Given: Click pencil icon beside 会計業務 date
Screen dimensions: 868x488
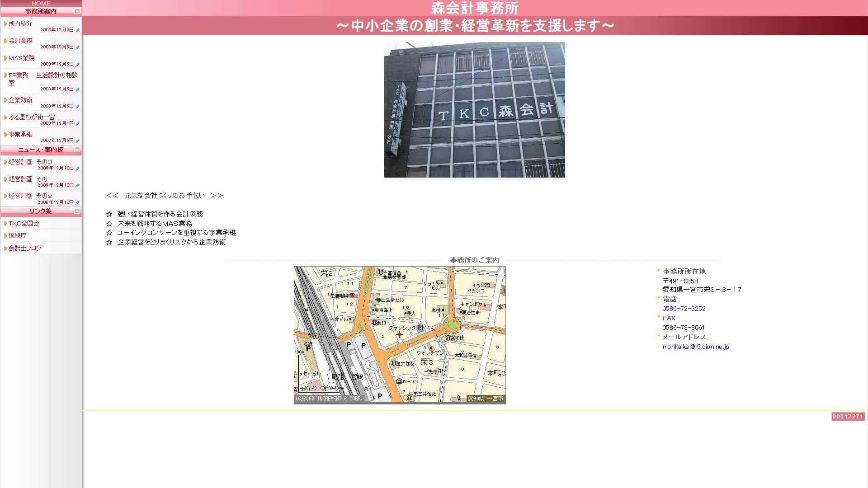Looking at the screenshot, I should [77, 47].
